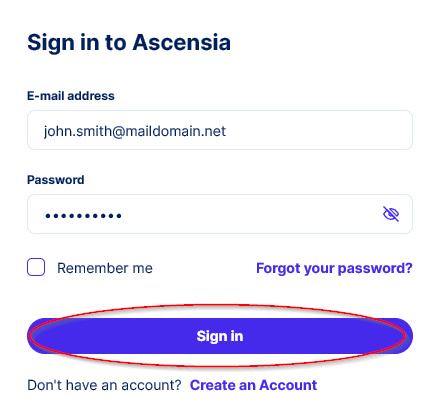Click on the masked password dots
Image resolution: width=438 pixels, height=418 pixels.
tap(83, 216)
